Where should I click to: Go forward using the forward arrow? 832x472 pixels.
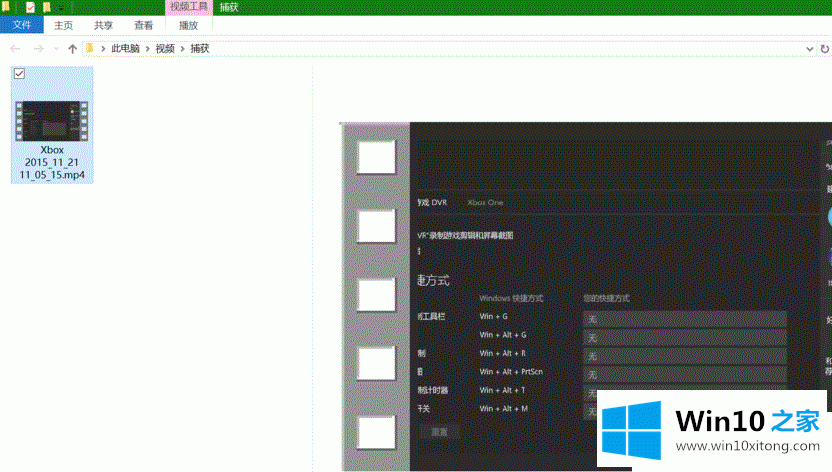point(38,49)
